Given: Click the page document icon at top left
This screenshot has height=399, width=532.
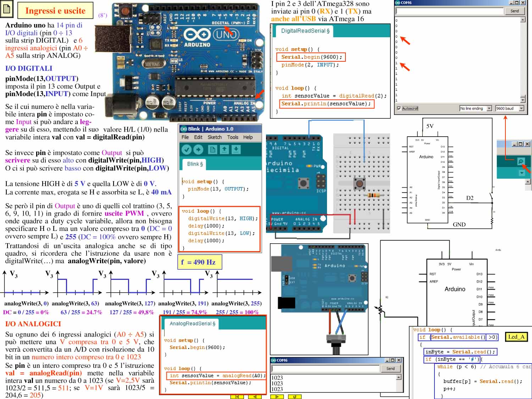Looking at the screenshot, I should tap(6, 9).
